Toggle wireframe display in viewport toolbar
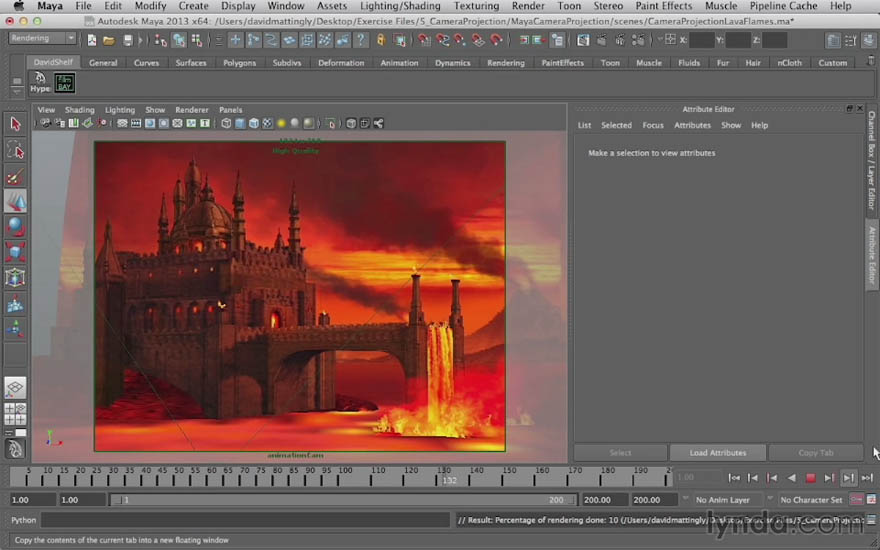Image resolution: width=880 pixels, height=550 pixels. coord(226,123)
